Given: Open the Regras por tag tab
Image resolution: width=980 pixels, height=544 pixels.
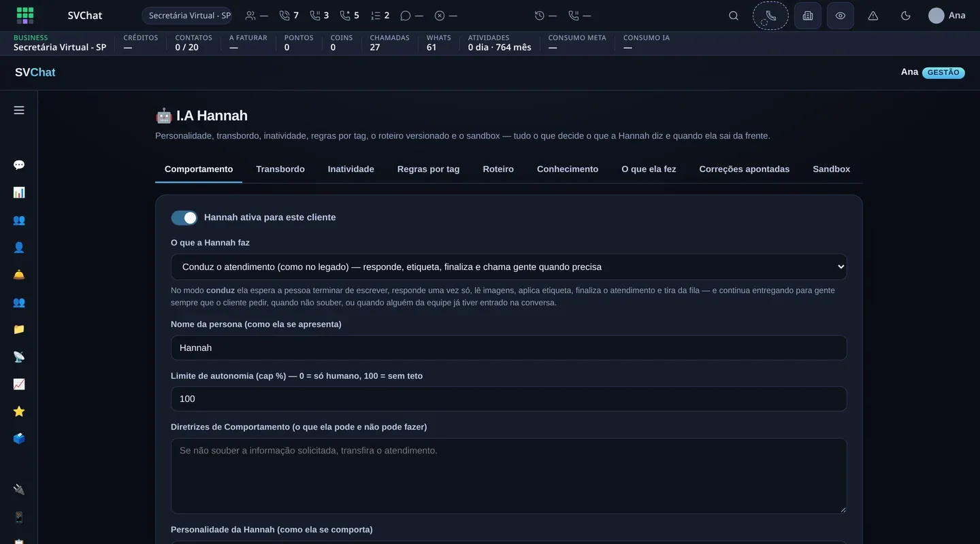Looking at the screenshot, I should [429, 169].
